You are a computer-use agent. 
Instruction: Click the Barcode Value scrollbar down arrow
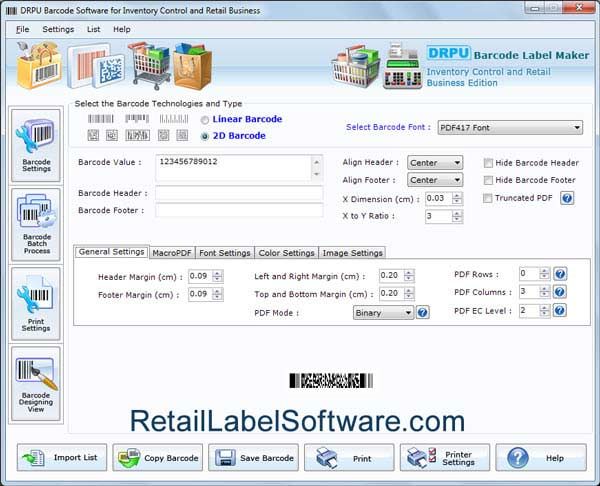pyautogui.click(x=316, y=174)
